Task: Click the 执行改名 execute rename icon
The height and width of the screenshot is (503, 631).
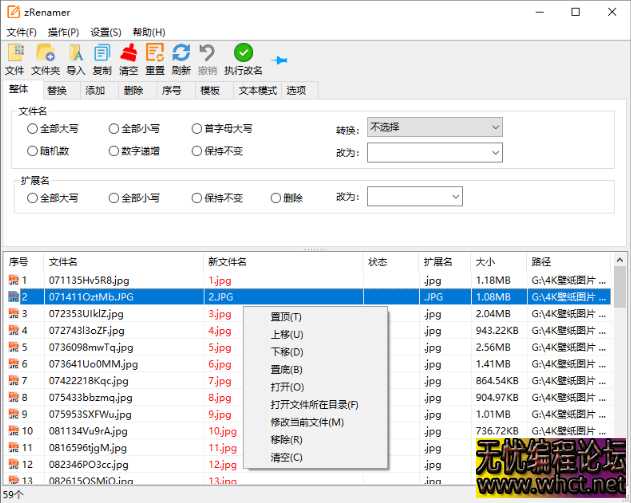Action: point(243,54)
